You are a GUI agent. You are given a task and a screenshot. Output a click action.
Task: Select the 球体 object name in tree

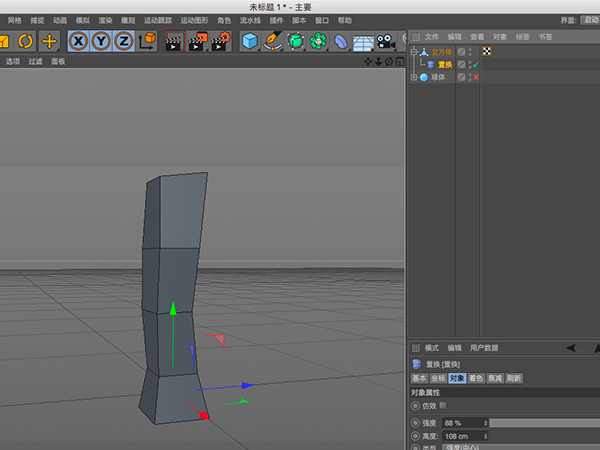coord(438,77)
